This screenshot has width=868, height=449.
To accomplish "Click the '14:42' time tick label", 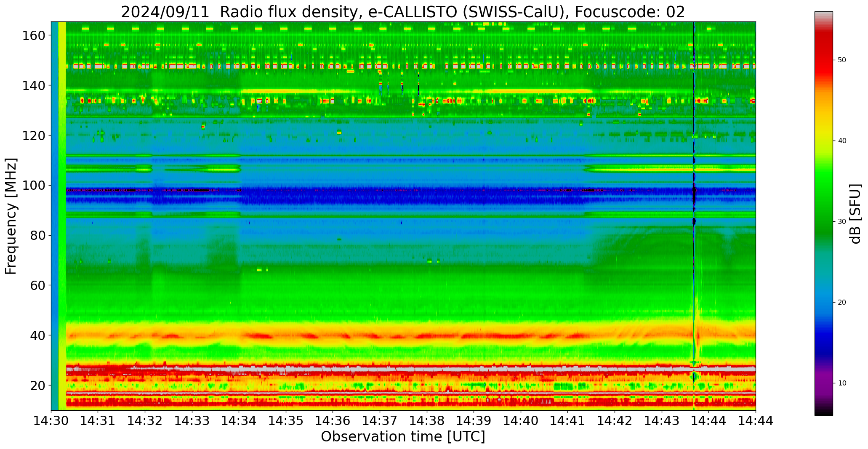I will pos(615,420).
